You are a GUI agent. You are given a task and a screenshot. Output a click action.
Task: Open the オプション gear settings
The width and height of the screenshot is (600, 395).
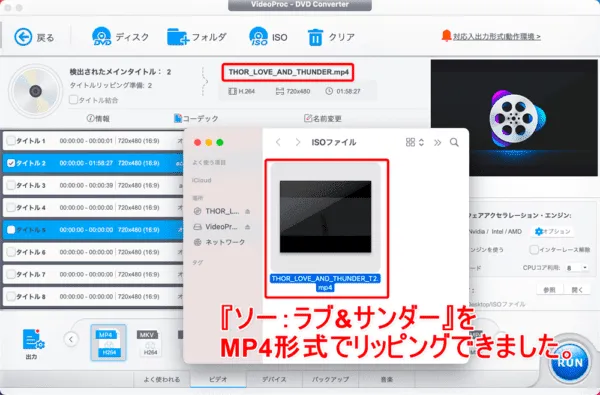point(553,231)
